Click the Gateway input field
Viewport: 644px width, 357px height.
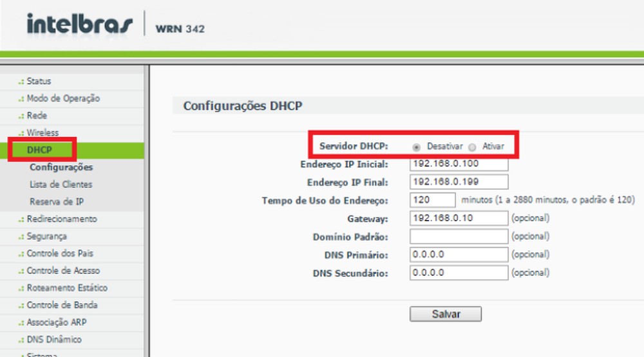(459, 218)
